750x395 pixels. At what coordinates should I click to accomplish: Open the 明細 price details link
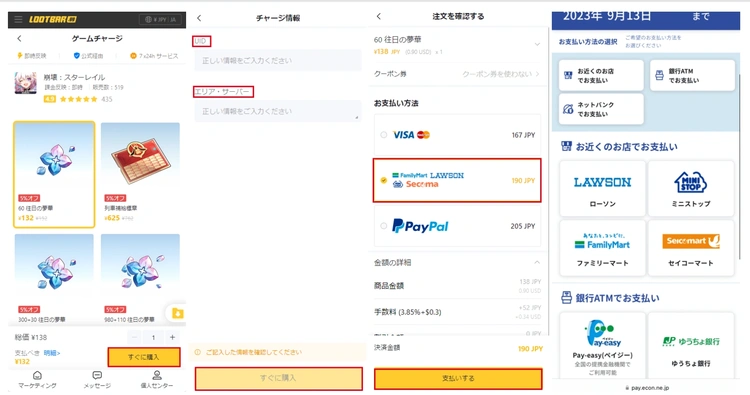pyautogui.click(x=52, y=353)
